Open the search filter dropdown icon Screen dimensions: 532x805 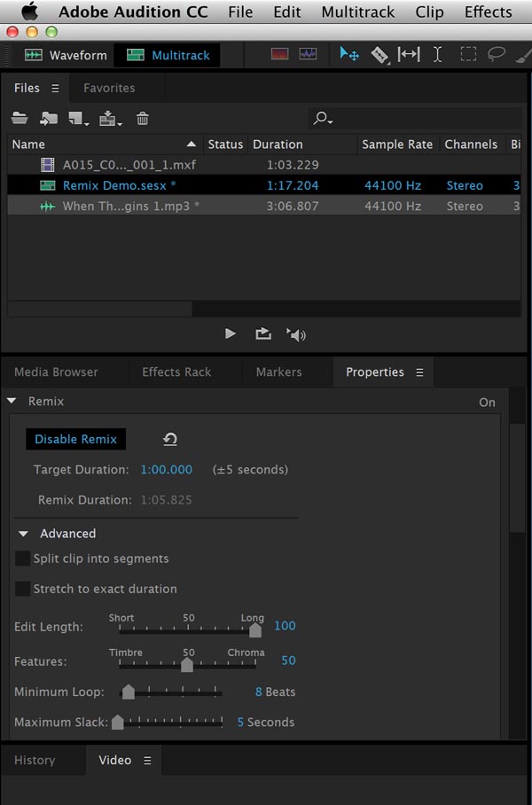(323, 119)
